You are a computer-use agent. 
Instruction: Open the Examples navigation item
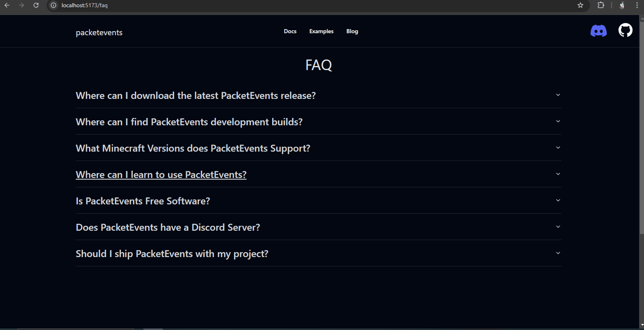(x=321, y=31)
